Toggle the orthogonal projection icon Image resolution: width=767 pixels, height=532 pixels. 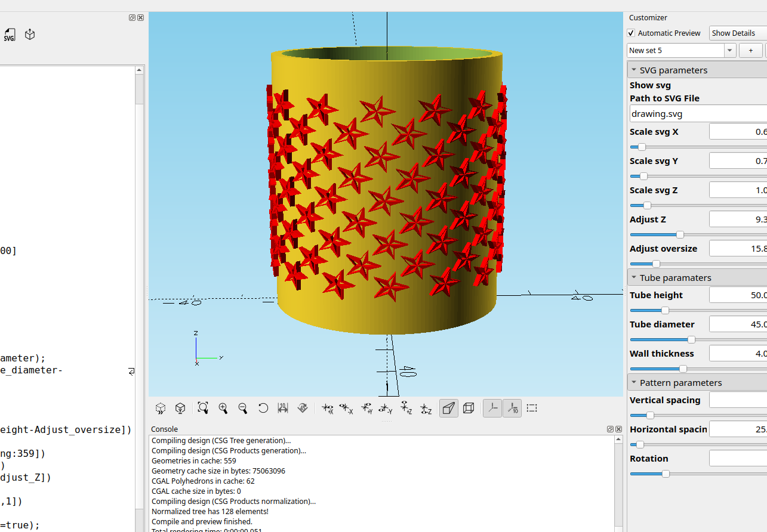coord(469,408)
